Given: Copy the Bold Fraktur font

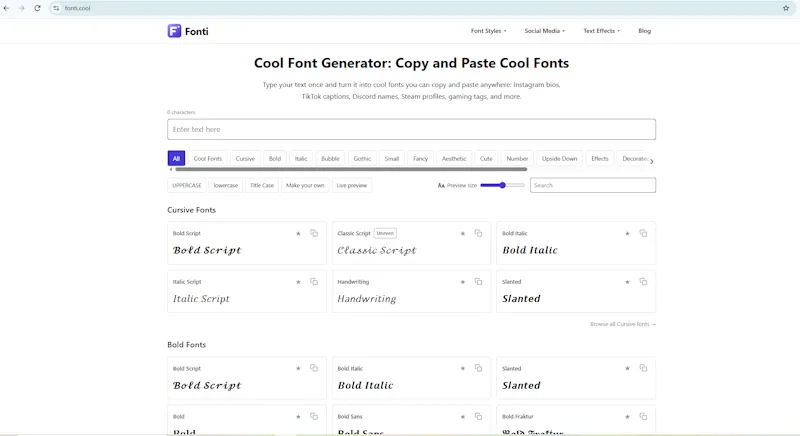Looking at the screenshot, I should coord(643,416).
